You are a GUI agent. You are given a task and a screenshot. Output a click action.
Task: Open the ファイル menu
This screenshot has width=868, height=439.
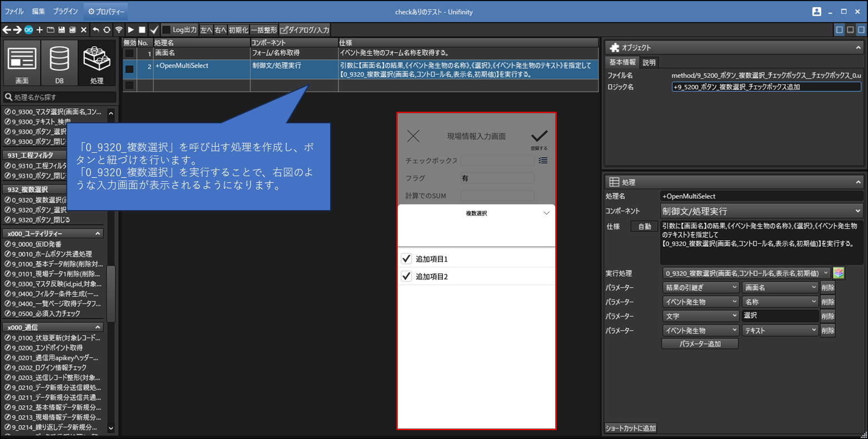pos(14,11)
